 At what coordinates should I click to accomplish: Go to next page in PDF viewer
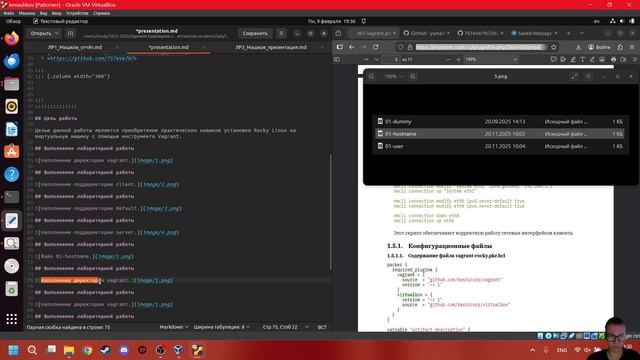click(376, 59)
